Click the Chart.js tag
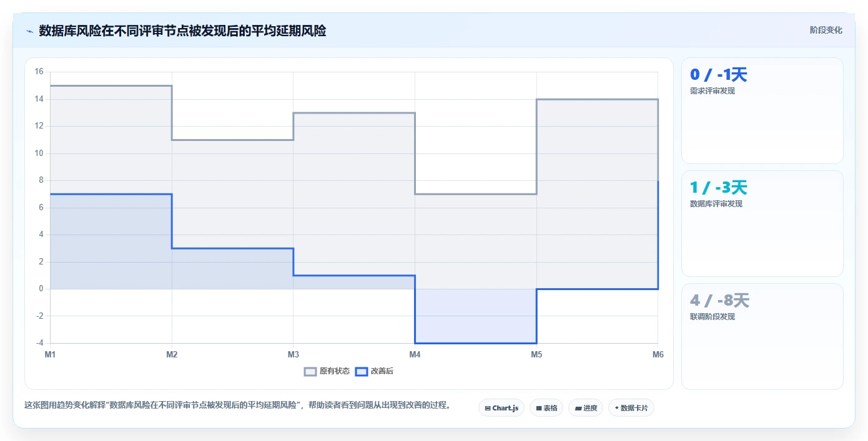The height and width of the screenshot is (441, 868). tap(501, 408)
